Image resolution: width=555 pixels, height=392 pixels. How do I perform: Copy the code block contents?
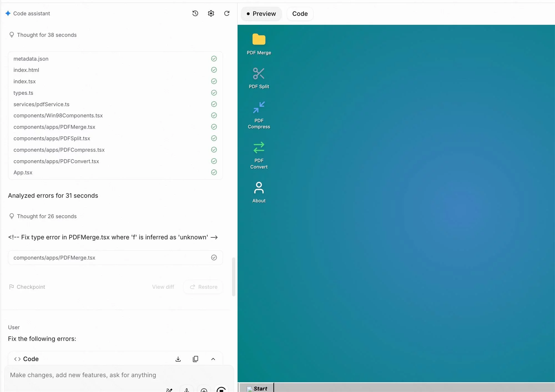point(195,359)
